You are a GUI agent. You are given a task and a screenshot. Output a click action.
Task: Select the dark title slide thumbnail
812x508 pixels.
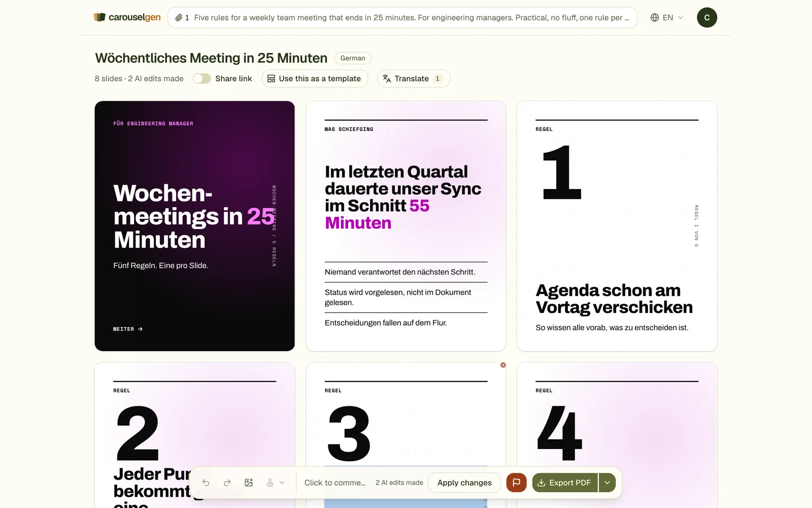[194, 226]
